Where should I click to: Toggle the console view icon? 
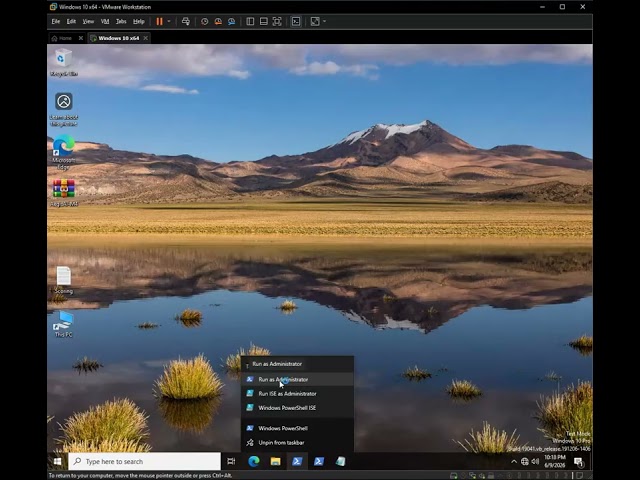[296, 22]
